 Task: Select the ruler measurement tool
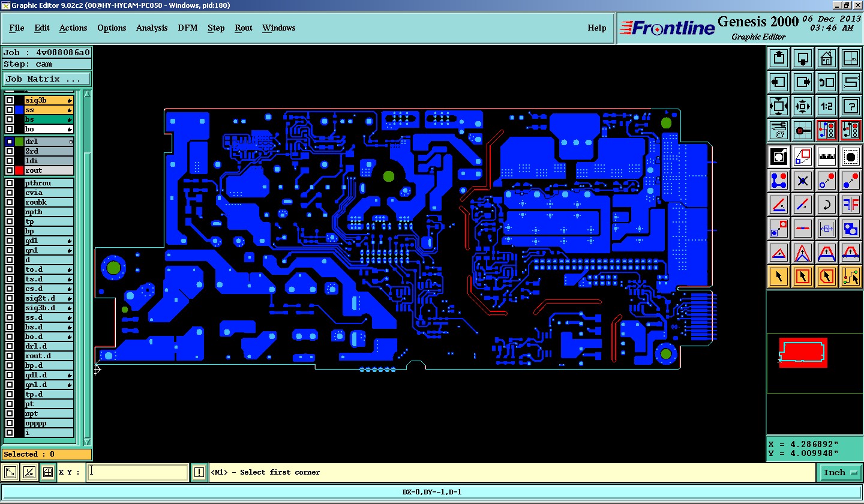[x=827, y=157]
